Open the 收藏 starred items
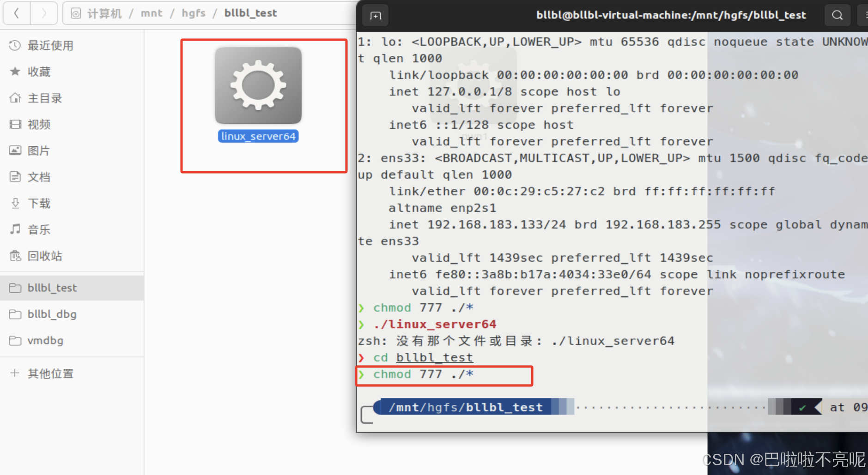The image size is (868, 475). 39,72
